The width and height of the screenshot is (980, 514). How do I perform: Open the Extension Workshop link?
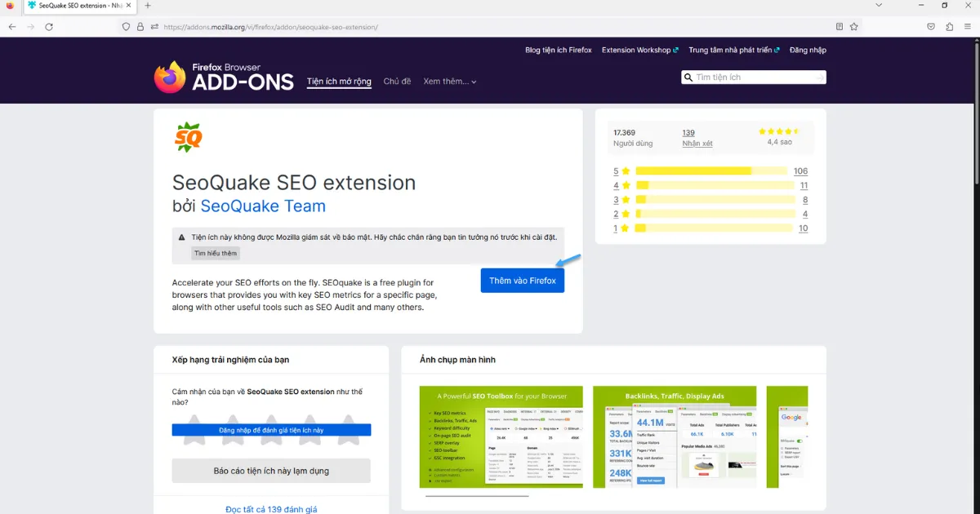[640, 50]
